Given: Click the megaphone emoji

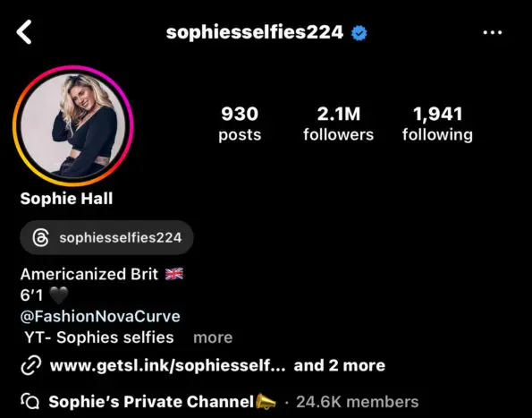Looking at the screenshot, I should click(x=266, y=401).
